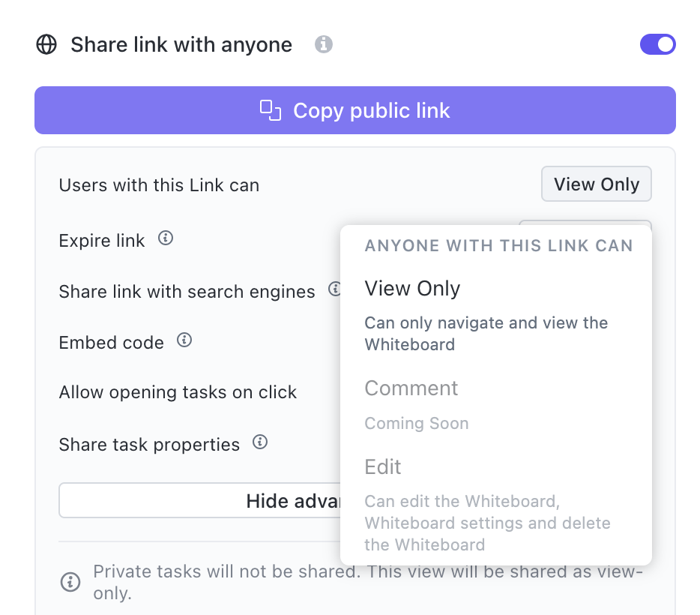Click the copy icon in Copy public link

click(271, 110)
